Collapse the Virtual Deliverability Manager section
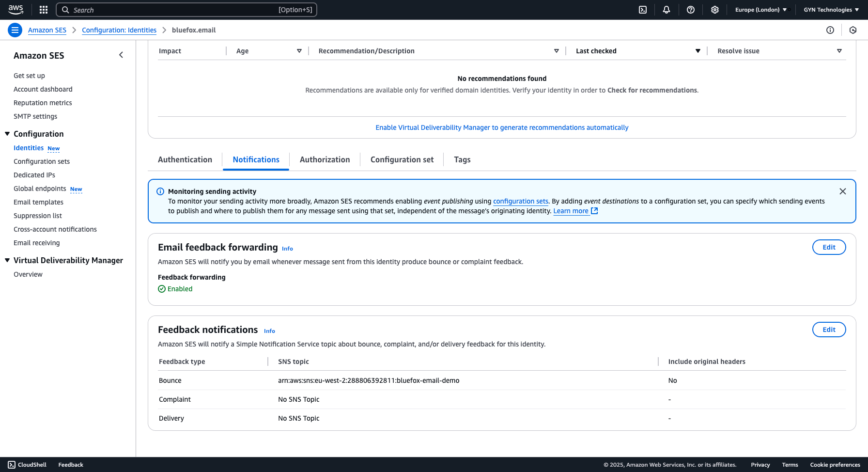The image size is (868, 472). (x=7, y=260)
